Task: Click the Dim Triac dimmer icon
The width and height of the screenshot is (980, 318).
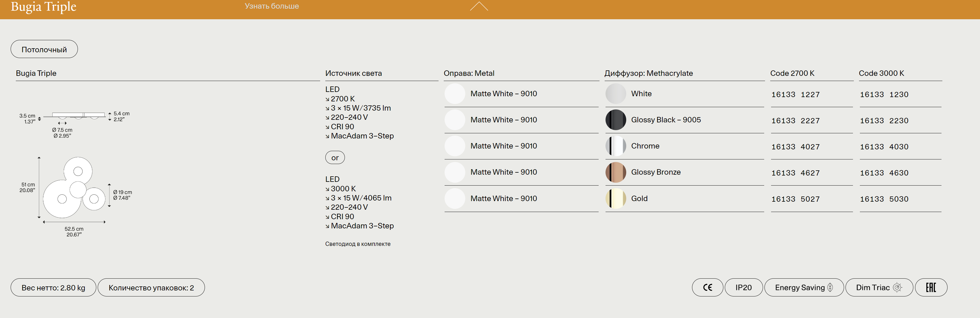Action: pos(897,288)
